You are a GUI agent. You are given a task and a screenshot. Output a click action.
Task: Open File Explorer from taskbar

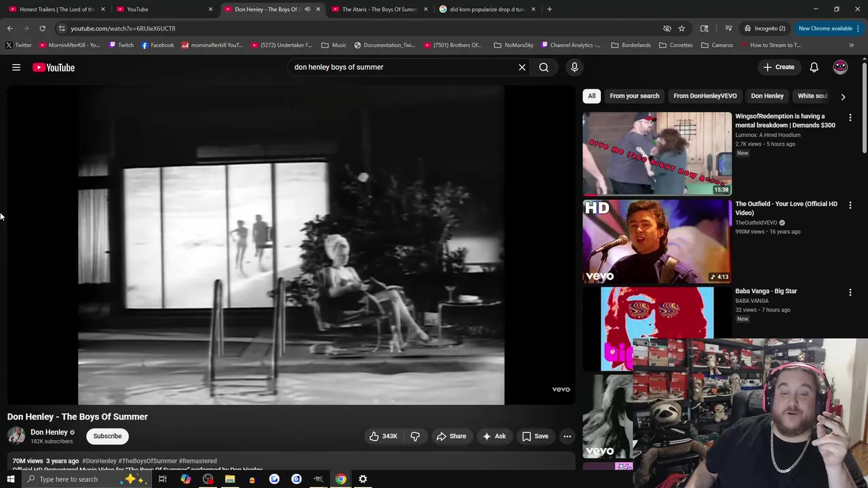click(230, 479)
